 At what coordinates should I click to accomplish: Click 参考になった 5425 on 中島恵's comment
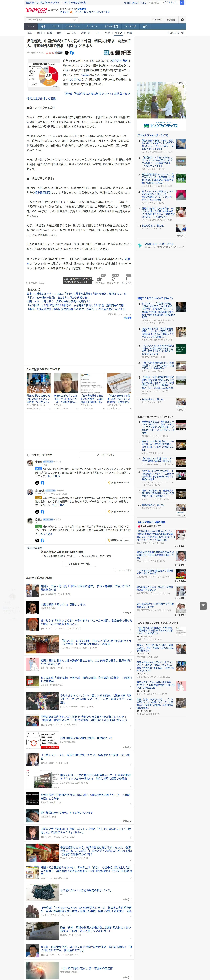click(x=119, y=483)
